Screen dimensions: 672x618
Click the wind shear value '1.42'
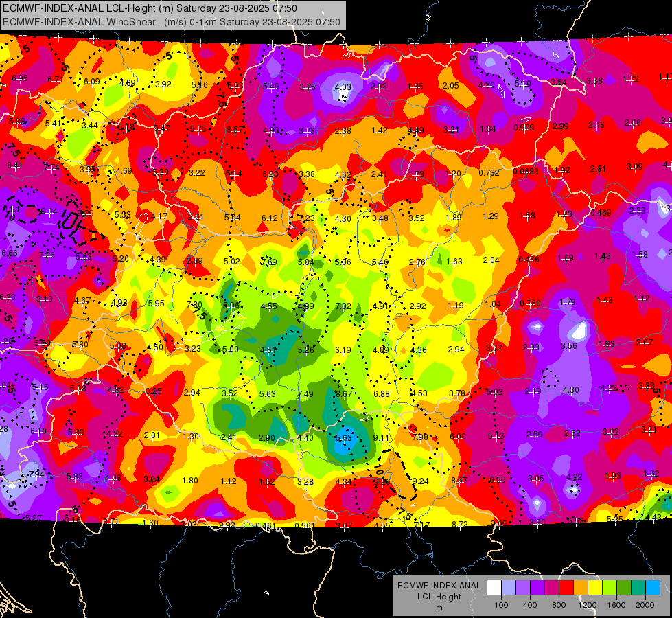(380, 130)
